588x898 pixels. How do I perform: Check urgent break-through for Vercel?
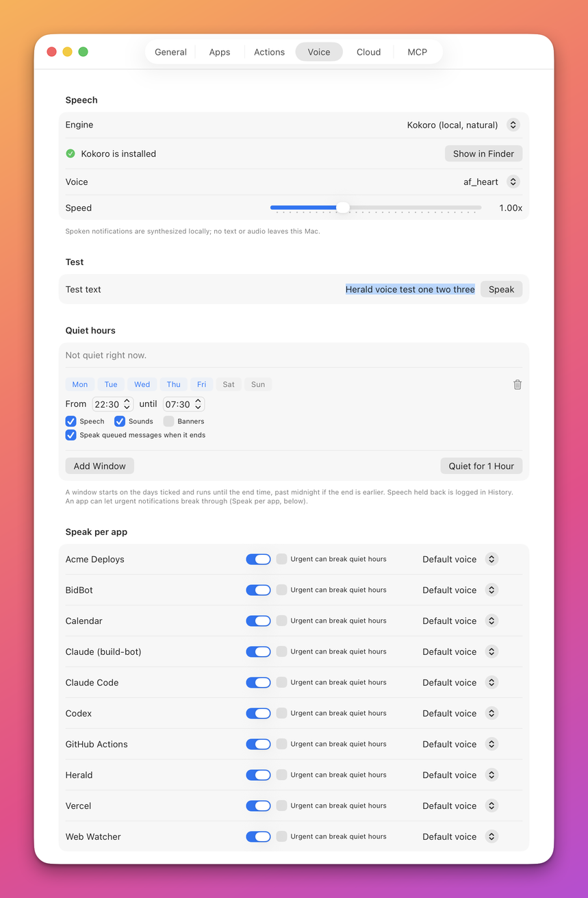click(x=281, y=806)
